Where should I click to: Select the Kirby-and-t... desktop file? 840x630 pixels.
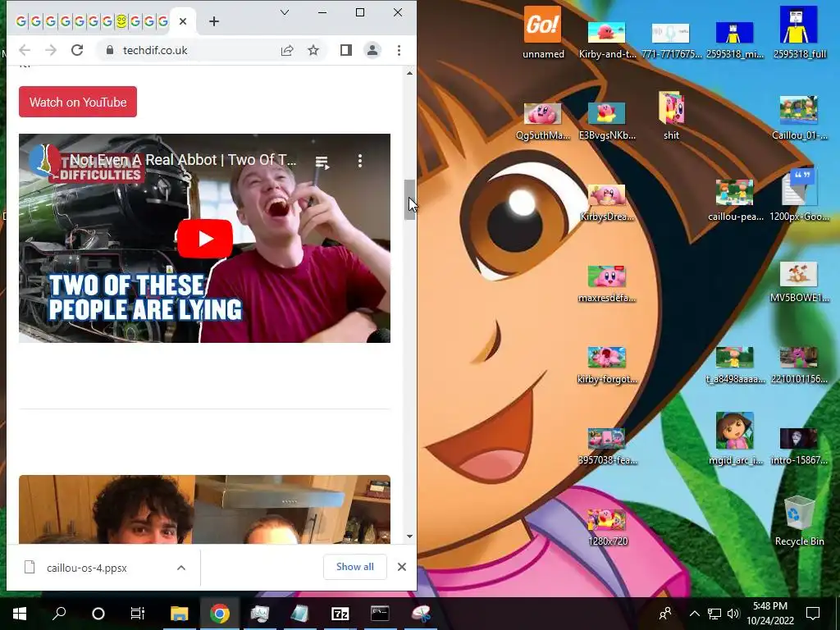coord(607,39)
